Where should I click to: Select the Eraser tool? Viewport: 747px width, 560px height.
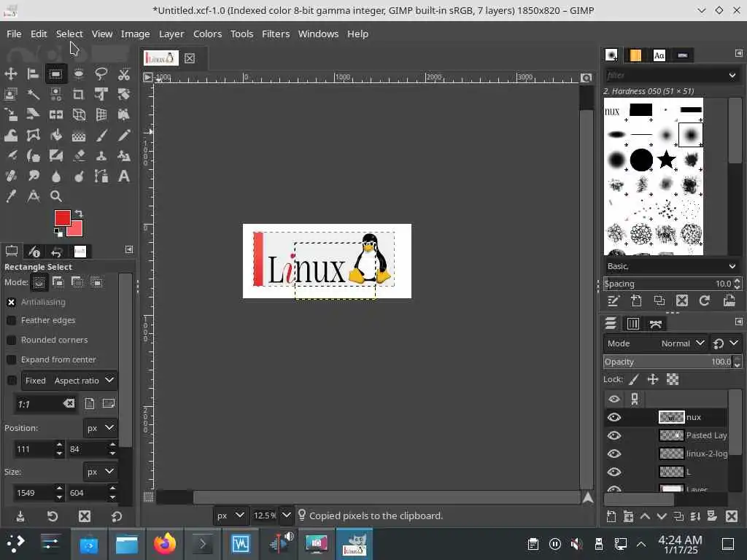point(79,156)
